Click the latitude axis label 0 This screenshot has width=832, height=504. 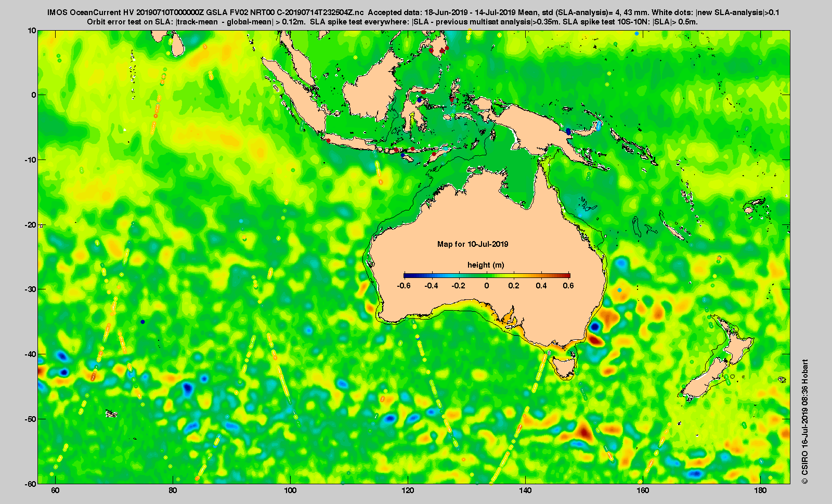click(34, 95)
